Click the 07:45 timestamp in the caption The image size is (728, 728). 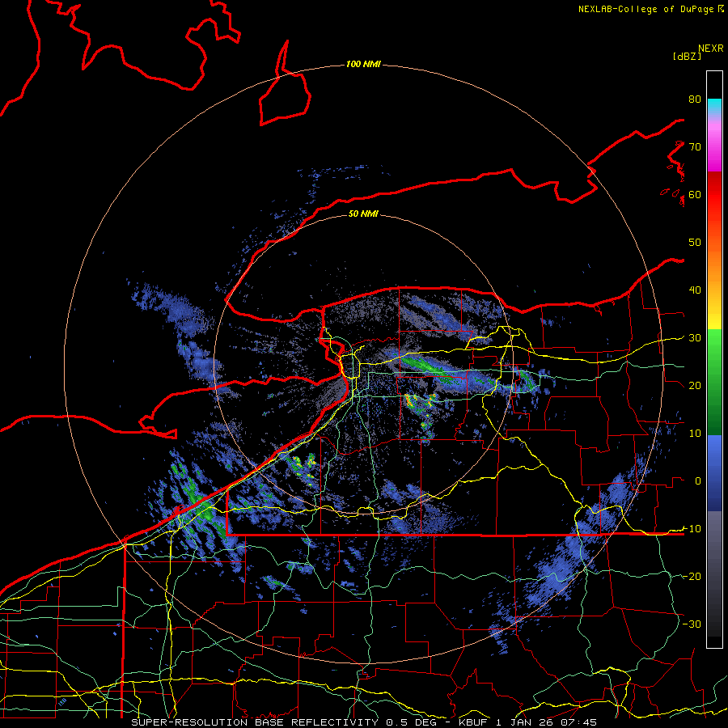[x=580, y=722]
